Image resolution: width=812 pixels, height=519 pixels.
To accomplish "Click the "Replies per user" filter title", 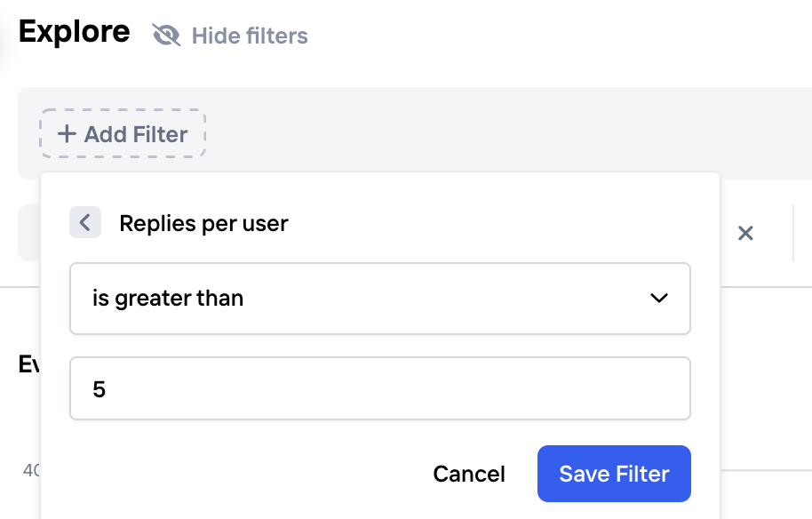I will pyautogui.click(x=203, y=223).
